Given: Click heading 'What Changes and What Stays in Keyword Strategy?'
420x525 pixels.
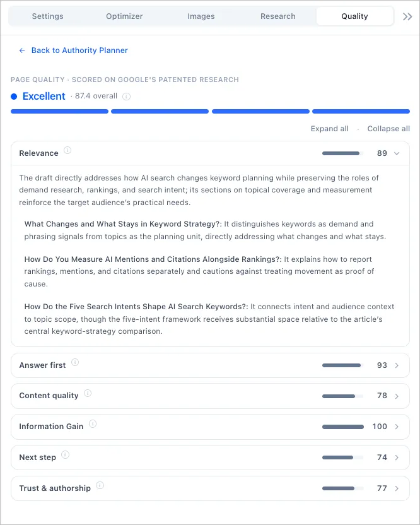Looking at the screenshot, I should [x=123, y=224].
